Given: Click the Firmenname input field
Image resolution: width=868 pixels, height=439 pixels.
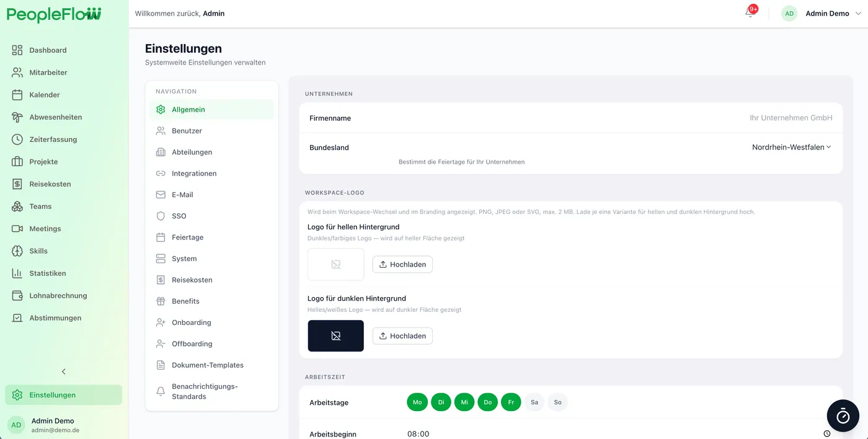Looking at the screenshot, I should (x=620, y=118).
